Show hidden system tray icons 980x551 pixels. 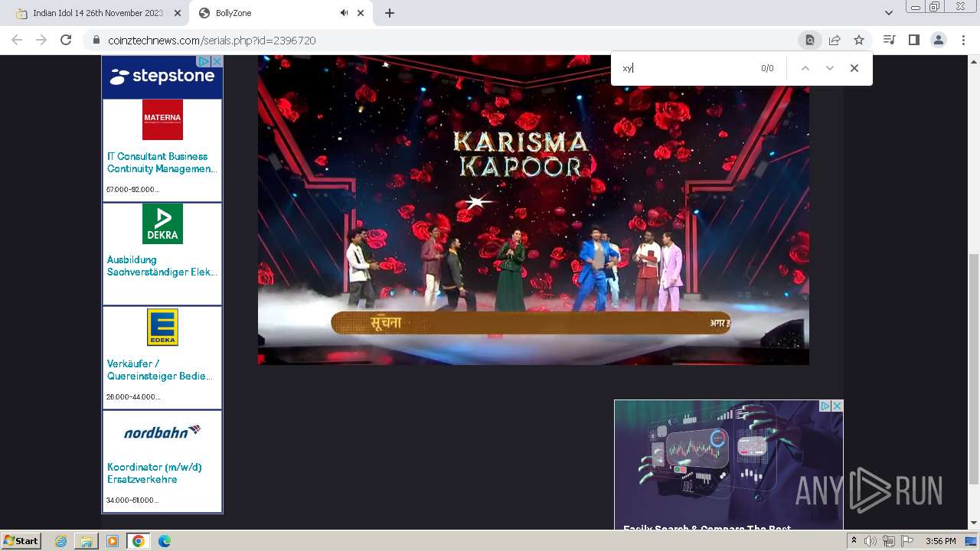point(854,541)
